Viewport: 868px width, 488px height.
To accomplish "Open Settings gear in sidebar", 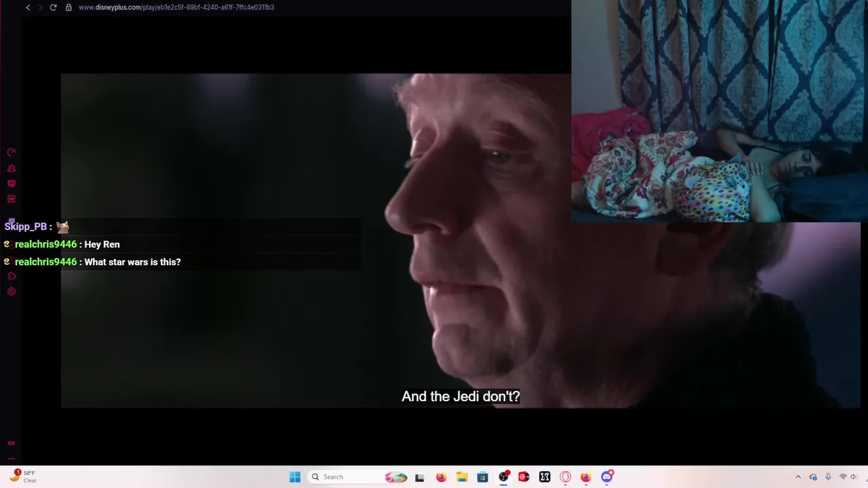I will point(11,291).
